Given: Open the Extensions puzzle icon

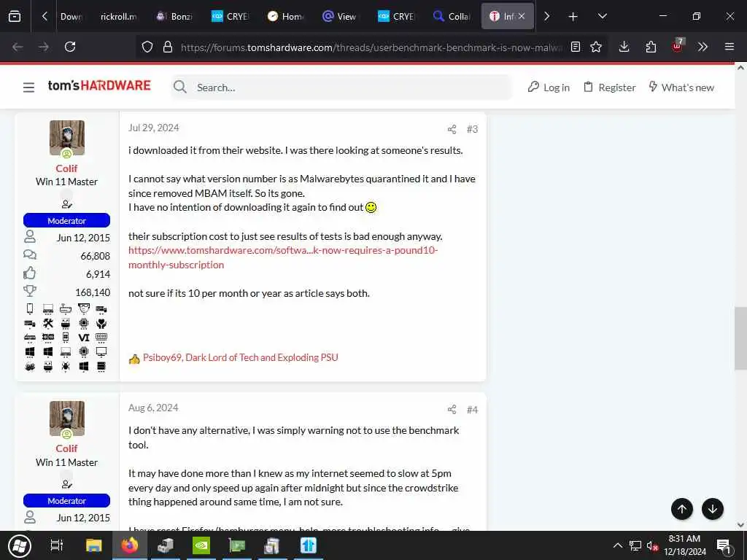Looking at the screenshot, I should pos(651,47).
